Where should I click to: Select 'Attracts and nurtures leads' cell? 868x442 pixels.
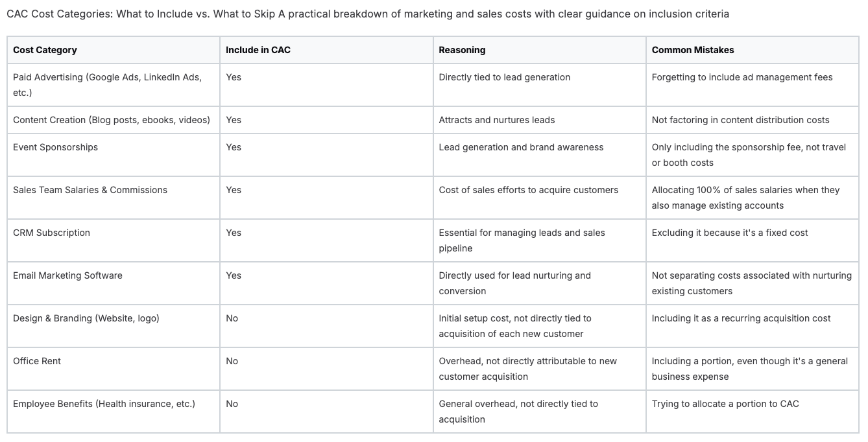pyautogui.click(x=497, y=120)
